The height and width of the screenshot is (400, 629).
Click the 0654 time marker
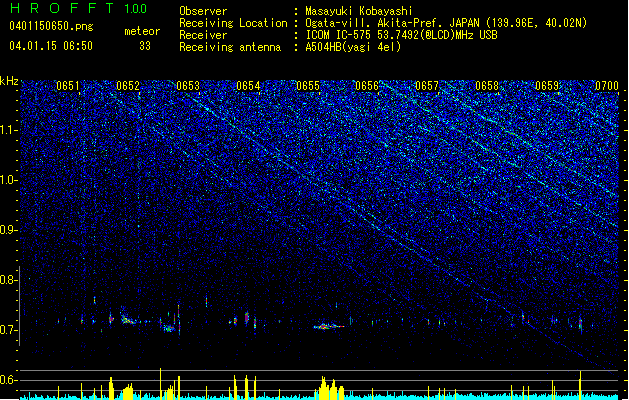tap(248, 86)
